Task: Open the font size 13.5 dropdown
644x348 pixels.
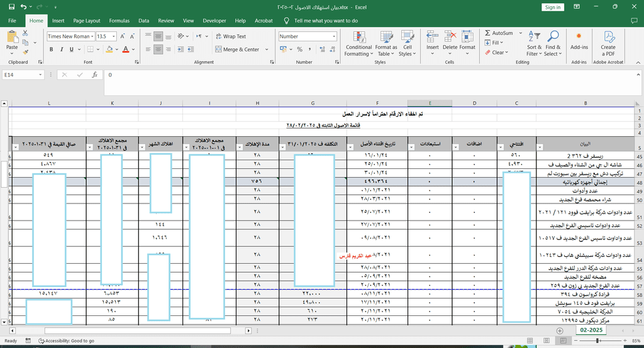Action: click(x=114, y=36)
